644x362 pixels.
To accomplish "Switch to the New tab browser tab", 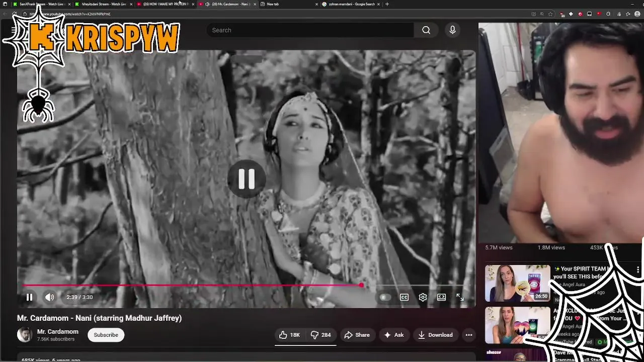I will [x=289, y=4].
